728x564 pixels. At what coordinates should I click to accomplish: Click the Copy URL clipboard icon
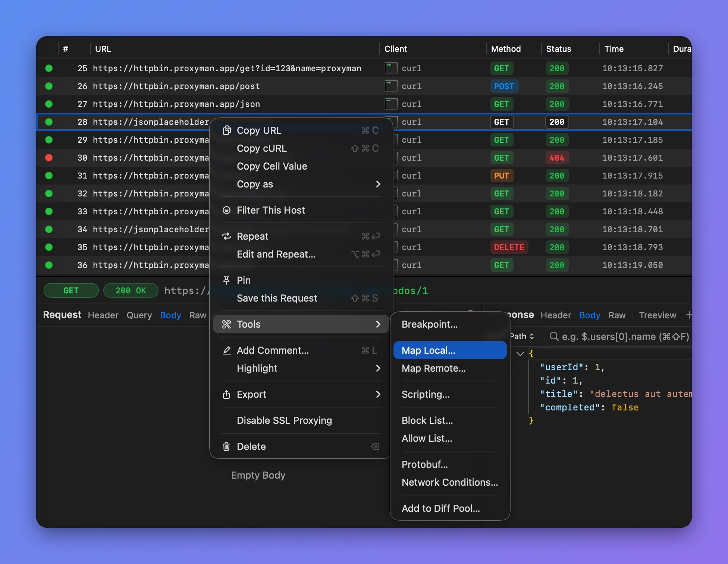pos(226,130)
